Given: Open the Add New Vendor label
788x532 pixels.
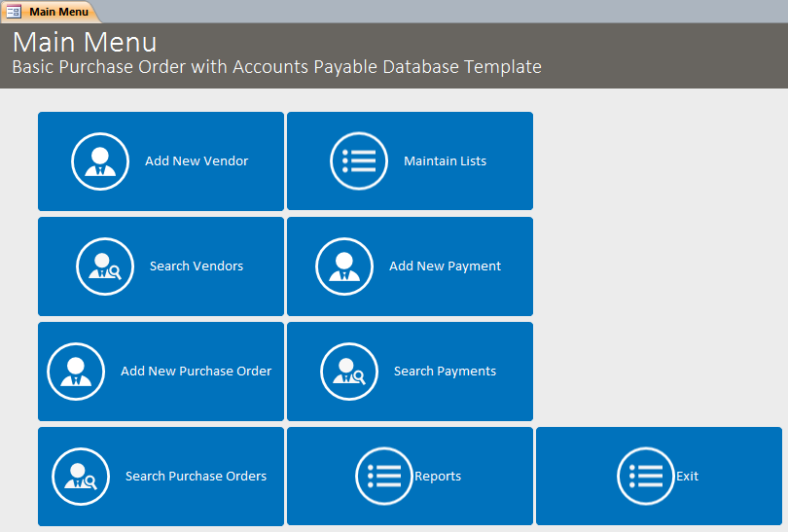Looking at the screenshot, I should click(x=197, y=160).
